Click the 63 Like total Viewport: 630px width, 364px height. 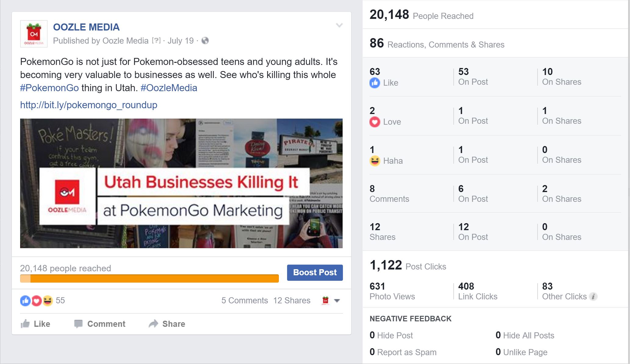(x=384, y=77)
